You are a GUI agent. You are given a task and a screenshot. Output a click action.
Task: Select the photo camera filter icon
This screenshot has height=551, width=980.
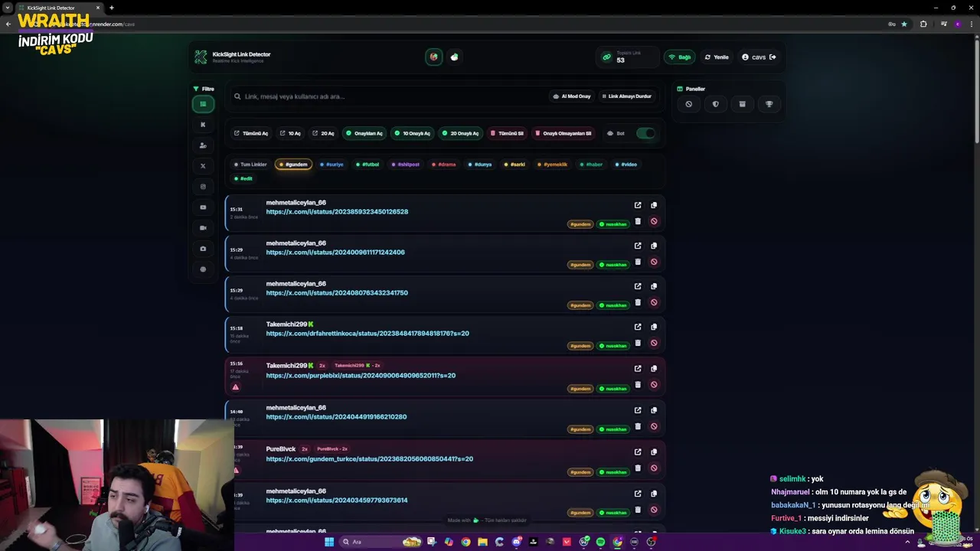click(203, 249)
